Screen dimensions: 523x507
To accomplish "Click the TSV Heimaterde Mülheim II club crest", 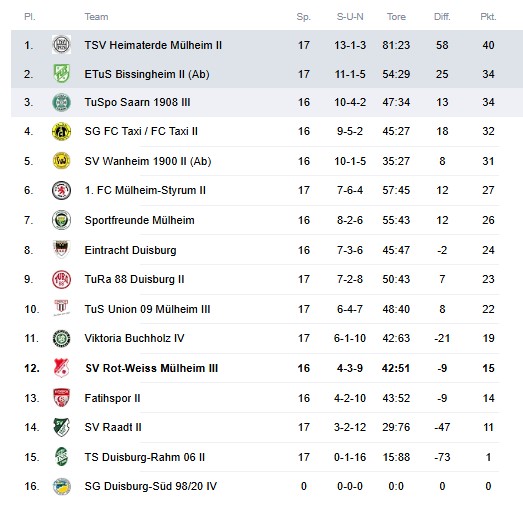I will (61, 45).
